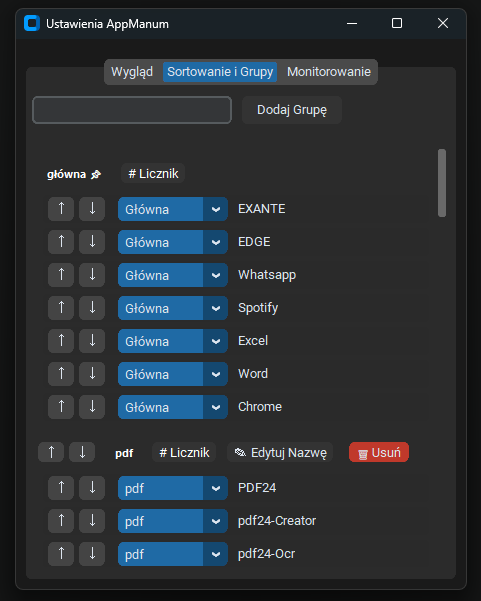Move pdf group up arrow

(x=51, y=452)
